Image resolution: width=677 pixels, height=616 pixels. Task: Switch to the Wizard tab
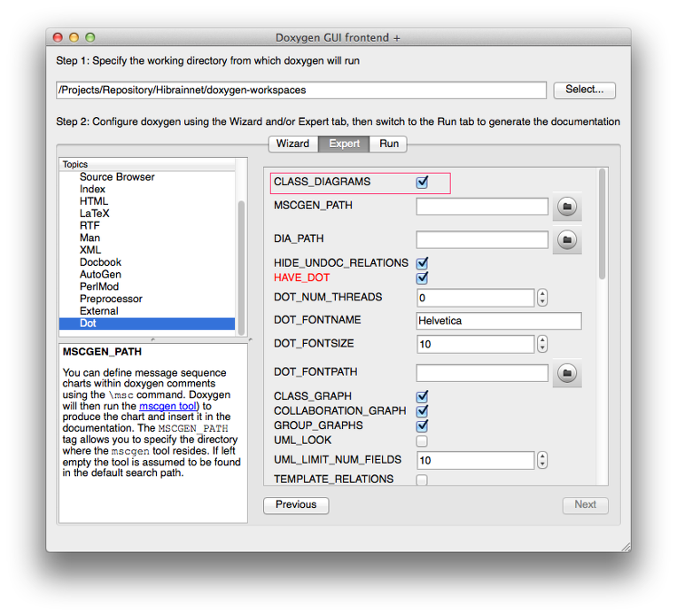(293, 144)
